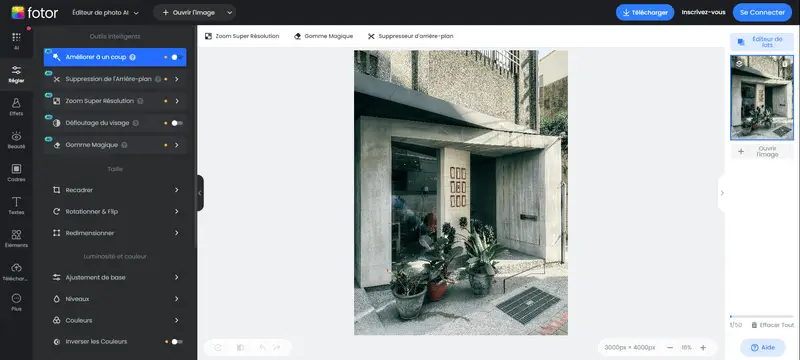Click the info icon beside Zoom Super Résolution
Image resolution: width=800 pixels, height=360 pixels.
[x=140, y=101]
